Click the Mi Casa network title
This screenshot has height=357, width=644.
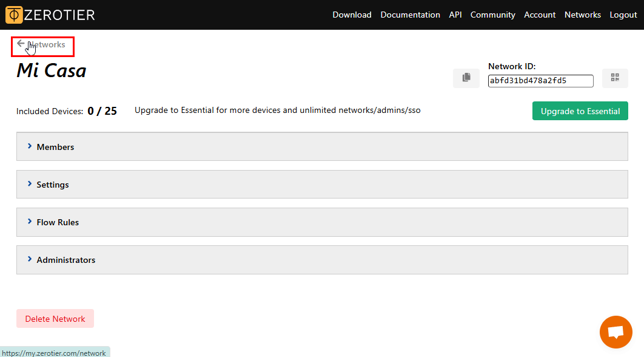pos(52,71)
